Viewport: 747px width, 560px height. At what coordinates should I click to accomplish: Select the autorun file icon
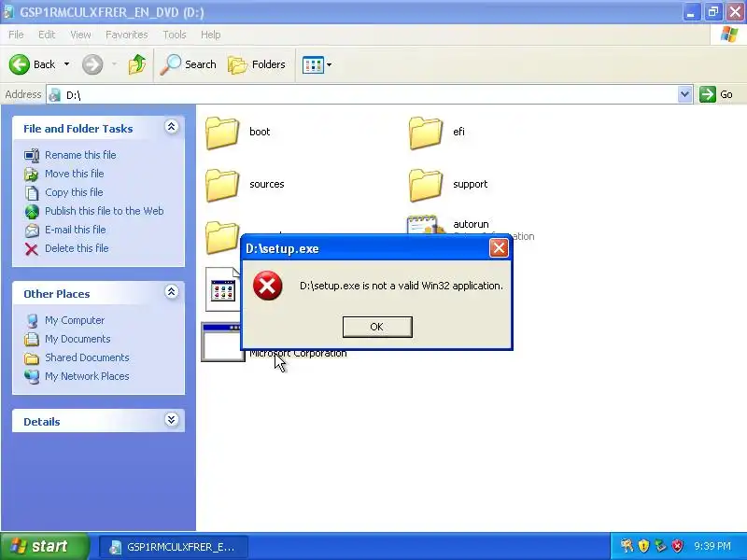click(426, 225)
